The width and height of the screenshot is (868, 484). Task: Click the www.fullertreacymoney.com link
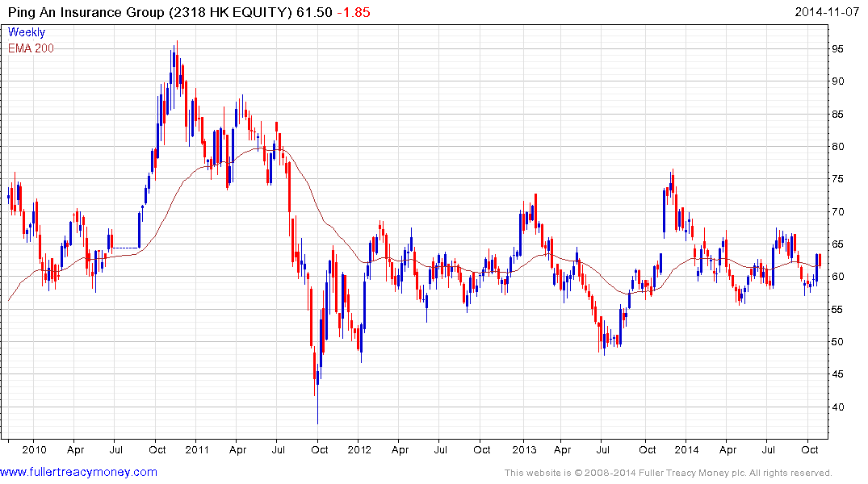pyautogui.click(x=78, y=472)
